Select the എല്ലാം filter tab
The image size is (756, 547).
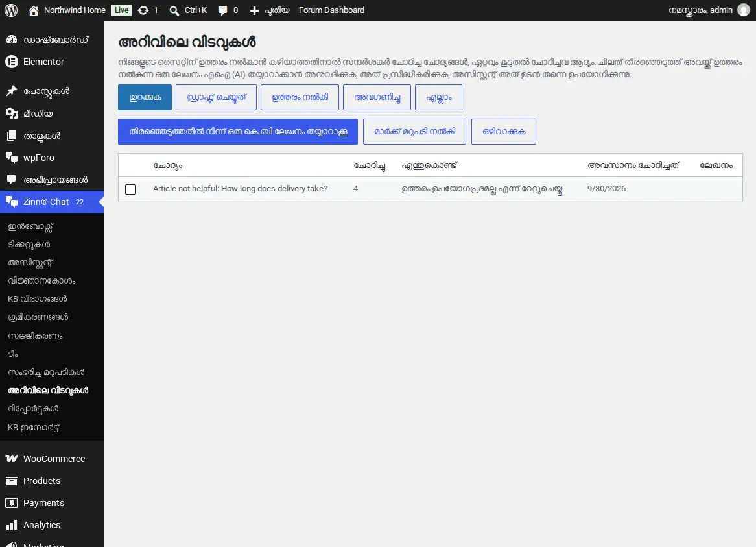[439, 97]
